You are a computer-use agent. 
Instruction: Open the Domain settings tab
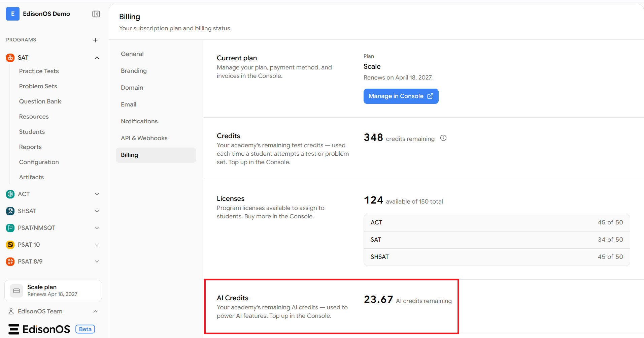pyautogui.click(x=156, y=88)
